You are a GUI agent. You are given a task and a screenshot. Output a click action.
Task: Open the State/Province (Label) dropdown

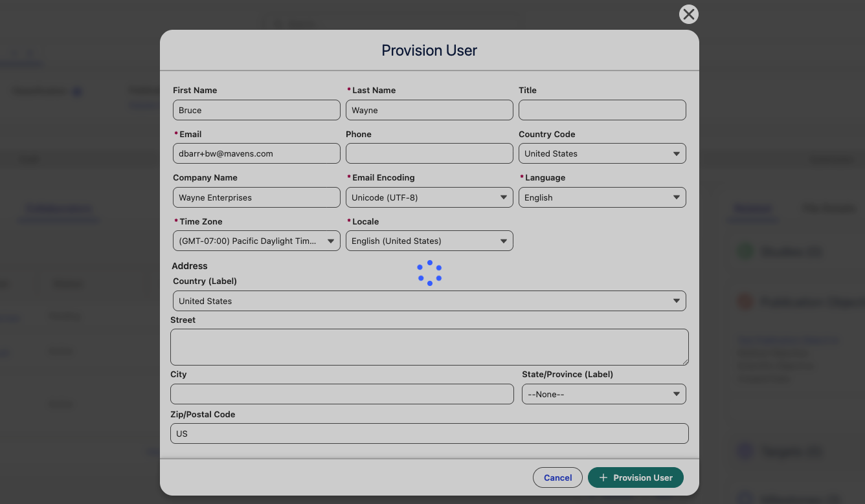pos(604,394)
